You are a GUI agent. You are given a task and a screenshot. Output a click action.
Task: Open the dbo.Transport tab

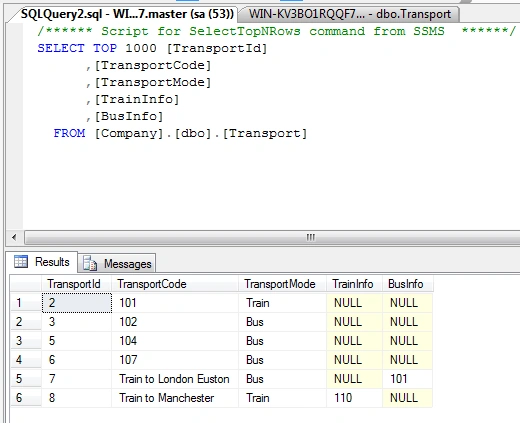coord(350,14)
